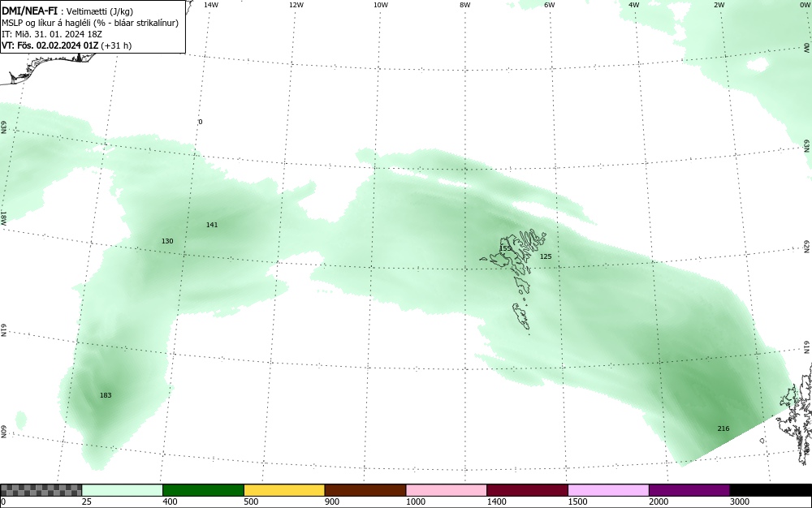Click the dark green 400–500 color swatch

[x=203, y=490]
